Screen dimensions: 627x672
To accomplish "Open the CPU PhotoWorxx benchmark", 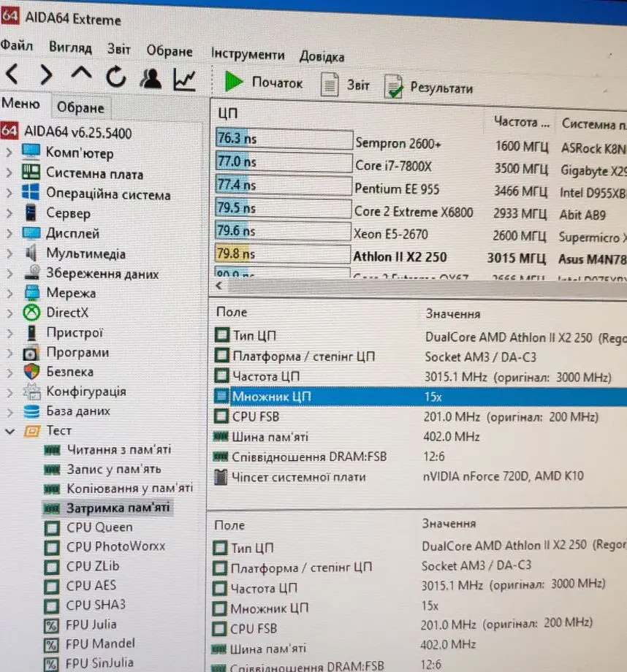I will (x=105, y=547).
